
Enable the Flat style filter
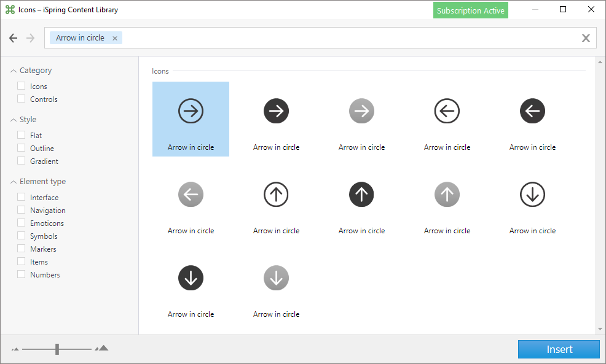pyautogui.click(x=21, y=135)
